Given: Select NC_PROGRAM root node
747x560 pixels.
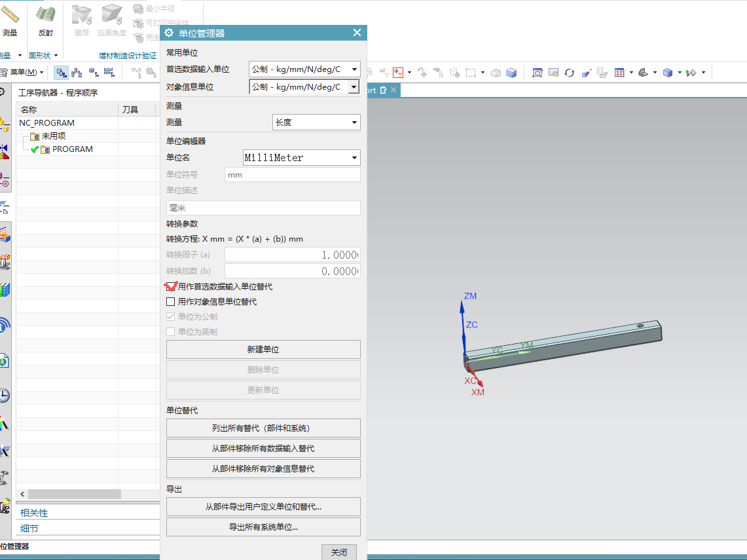Looking at the screenshot, I should (46, 123).
